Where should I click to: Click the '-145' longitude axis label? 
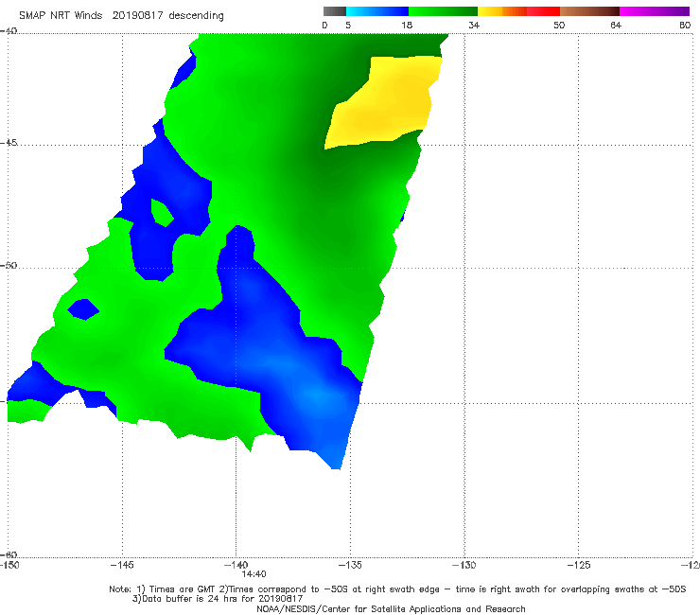122,565
